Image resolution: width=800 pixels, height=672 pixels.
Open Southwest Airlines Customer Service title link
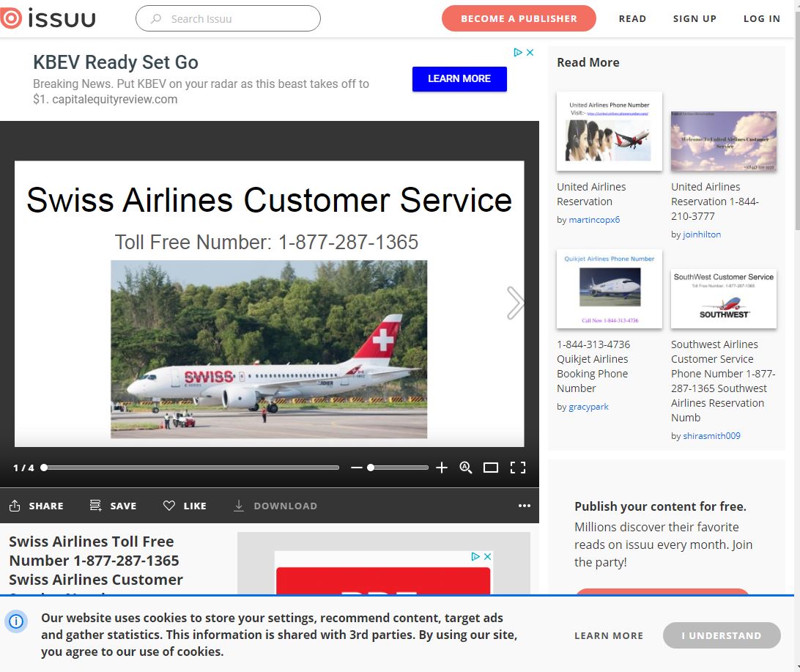coord(723,380)
